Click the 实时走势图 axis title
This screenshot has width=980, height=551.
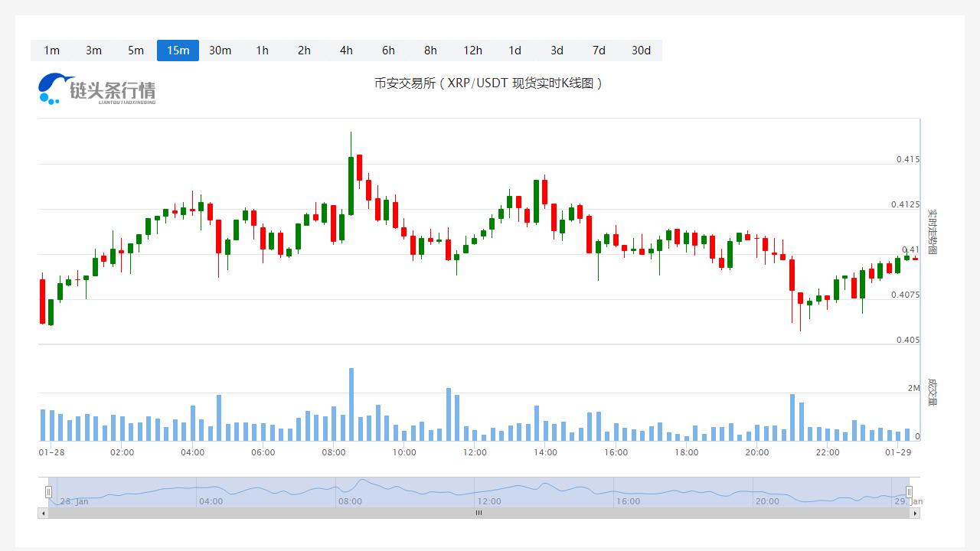click(x=932, y=232)
